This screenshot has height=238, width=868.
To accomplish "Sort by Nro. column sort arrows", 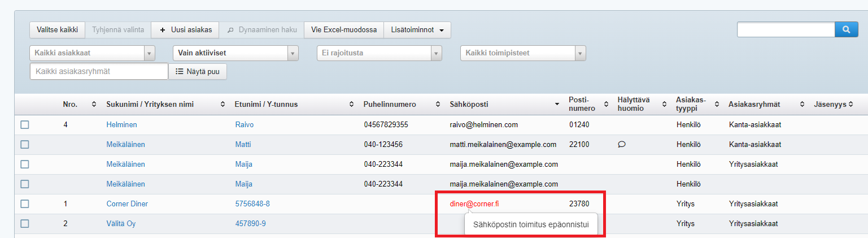I will tap(94, 105).
